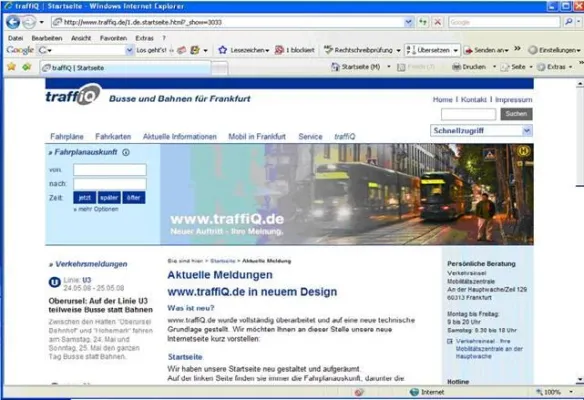Open the Schnellzugriff dropdown
The image size is (584, 400).
point(481,131)
